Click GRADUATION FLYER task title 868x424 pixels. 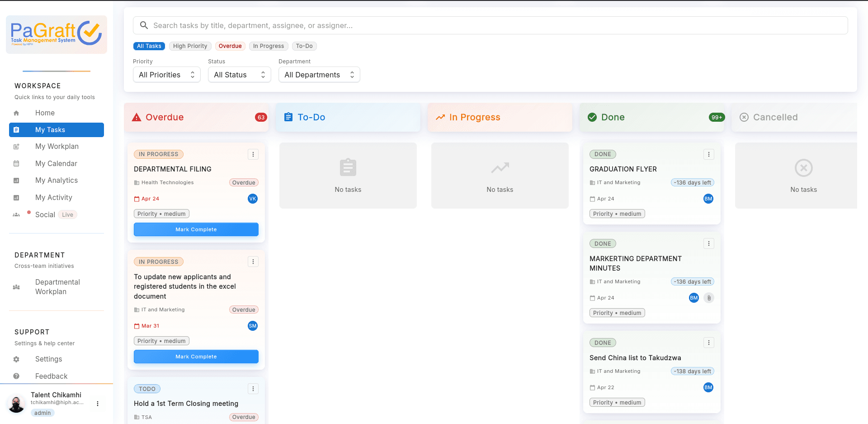pyautogui.click(x=623, y=169)
